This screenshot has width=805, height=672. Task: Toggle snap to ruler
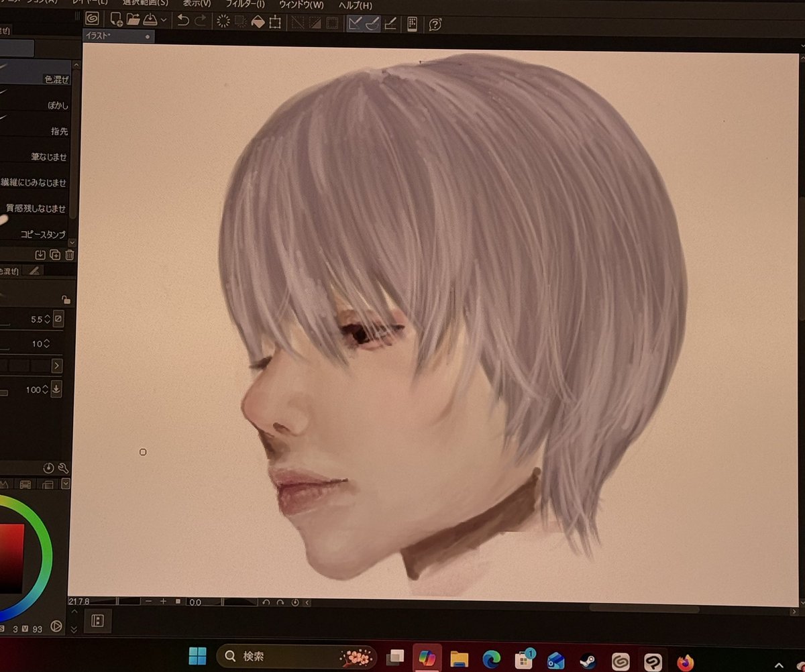click(355, 23)
